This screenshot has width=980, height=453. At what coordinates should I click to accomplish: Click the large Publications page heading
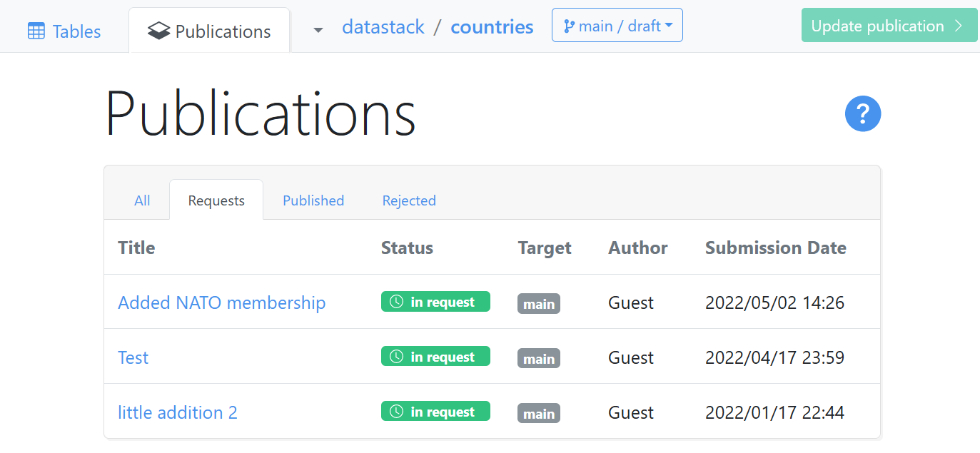(261, 113)
